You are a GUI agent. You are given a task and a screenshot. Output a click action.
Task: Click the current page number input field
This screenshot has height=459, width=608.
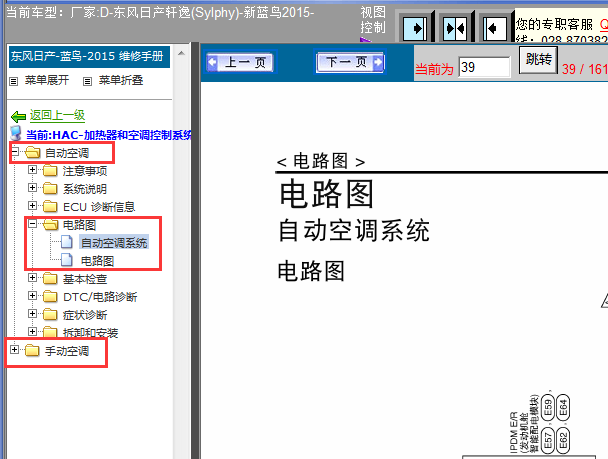coord(484,67)
